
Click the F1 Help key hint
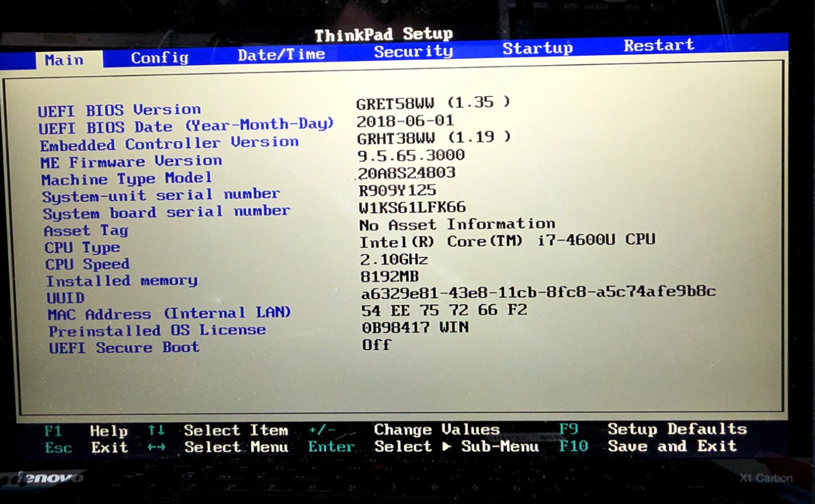(86, 431)
